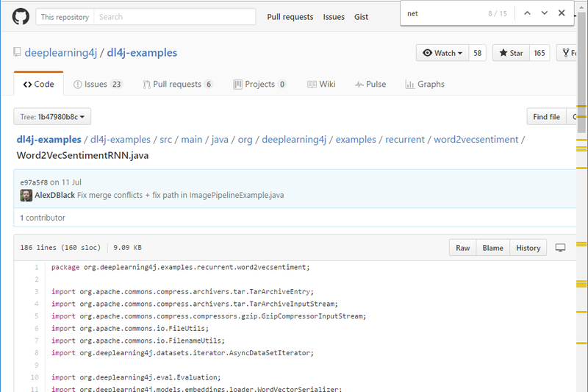
Task: Open Issues in top navigation
Action: (334, 17)
